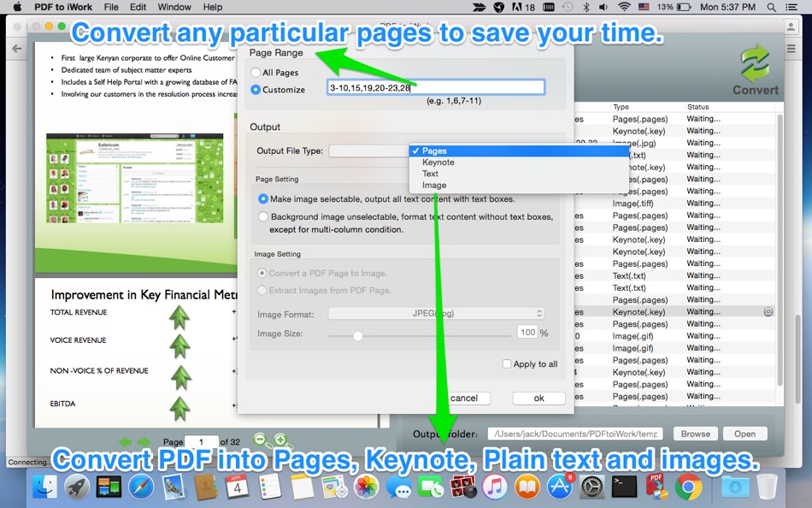Image resolution: width=812 pixels, height=508 pixels.
Task: Click the Image Size slider handle
Action: [x=358, y=336]
